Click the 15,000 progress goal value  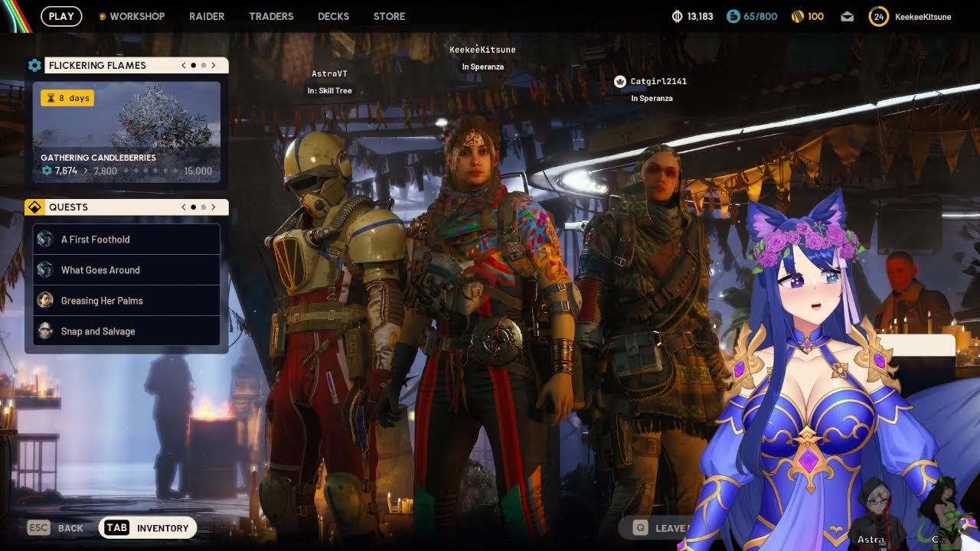(x=198, y=171)
